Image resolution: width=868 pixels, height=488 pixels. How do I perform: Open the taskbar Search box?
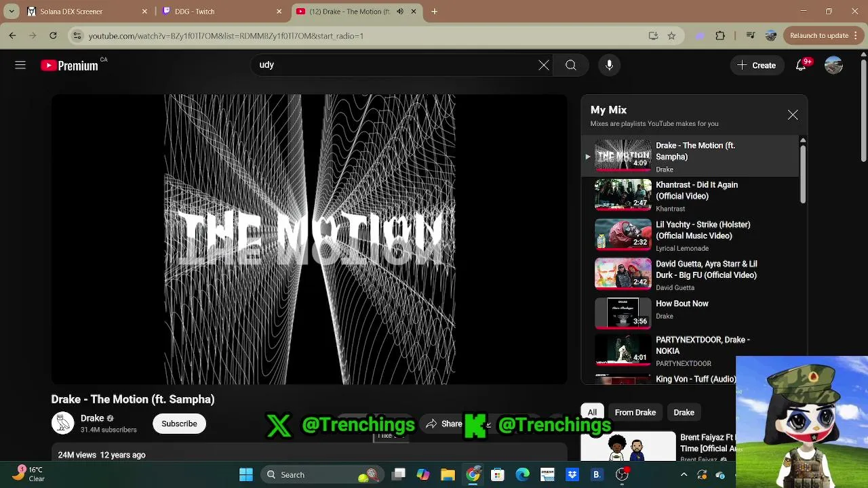click(321, 474)
